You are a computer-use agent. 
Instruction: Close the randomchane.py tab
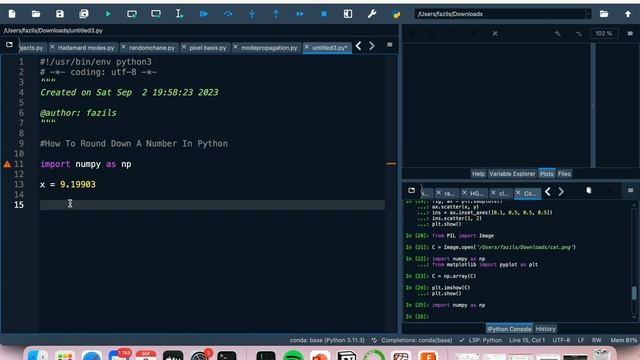(x=123, y=47)
